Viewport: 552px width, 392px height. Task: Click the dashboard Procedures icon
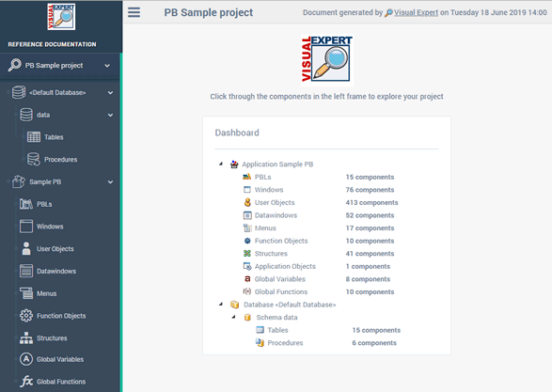[x=260, y=342]
